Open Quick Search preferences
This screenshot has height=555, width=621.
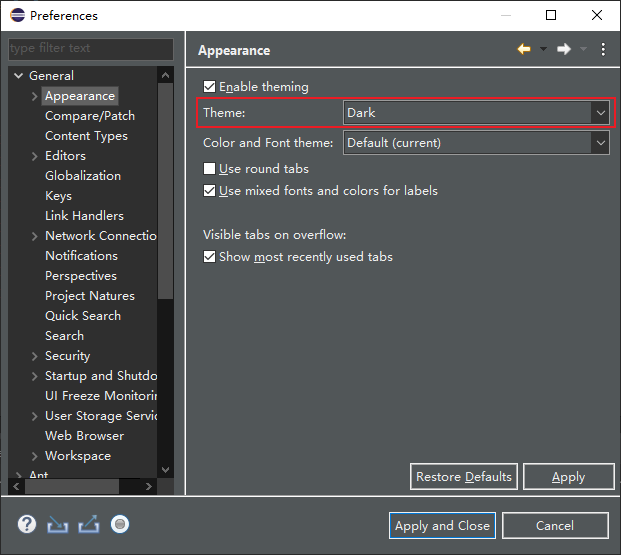tap(83, 316)
